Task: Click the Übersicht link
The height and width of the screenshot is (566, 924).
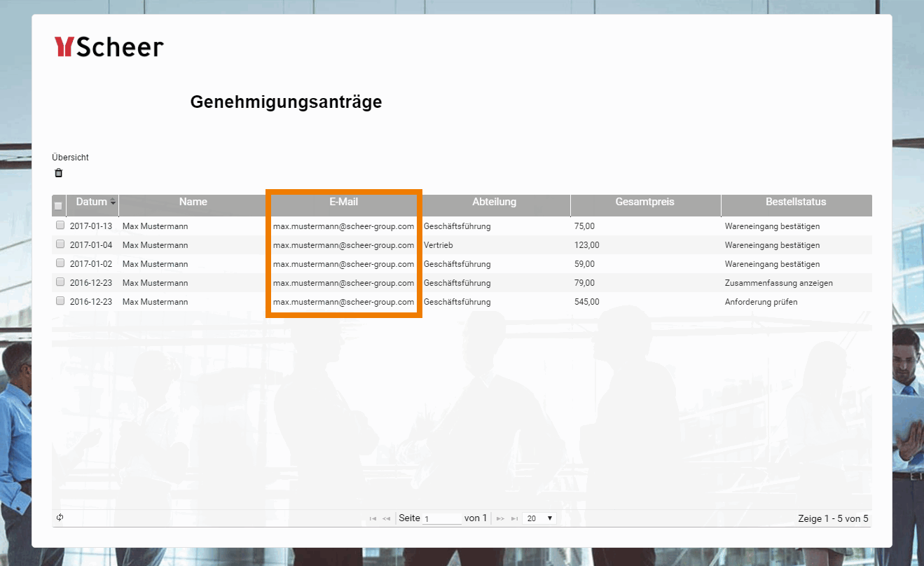Action: (x=70, y=157)
